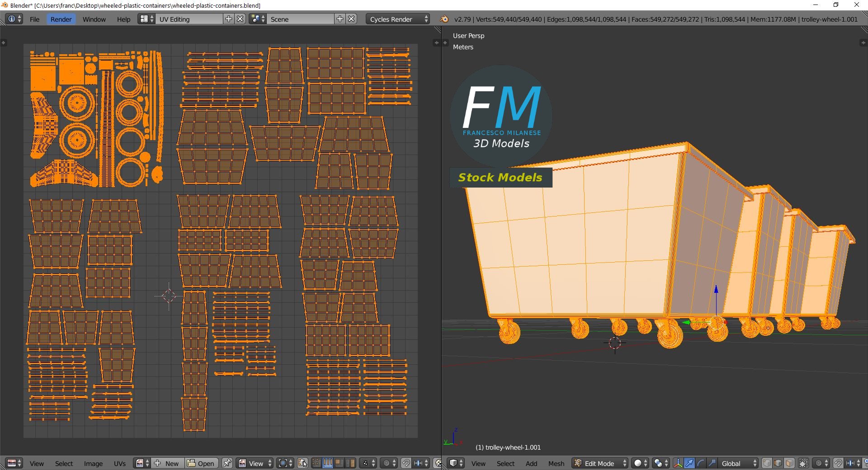Toggle UV and edit mode selection sync
This screenshot has height=470, width=868.
point(302,463)
